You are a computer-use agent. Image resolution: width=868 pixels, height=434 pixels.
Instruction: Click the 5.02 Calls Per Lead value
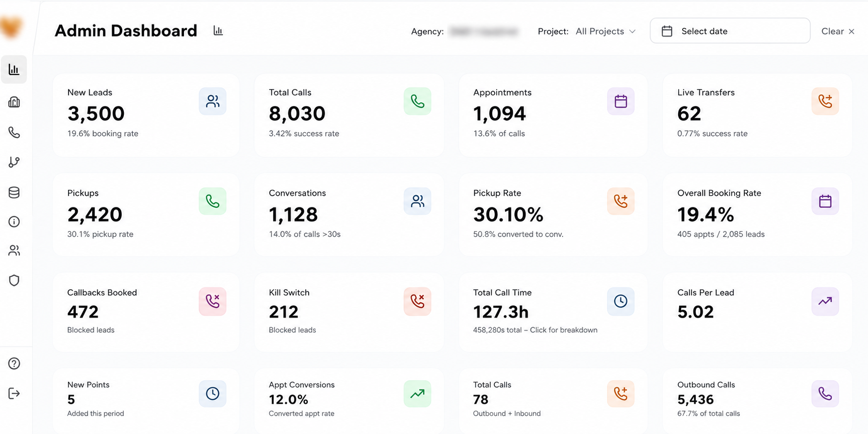coord(695,312)
